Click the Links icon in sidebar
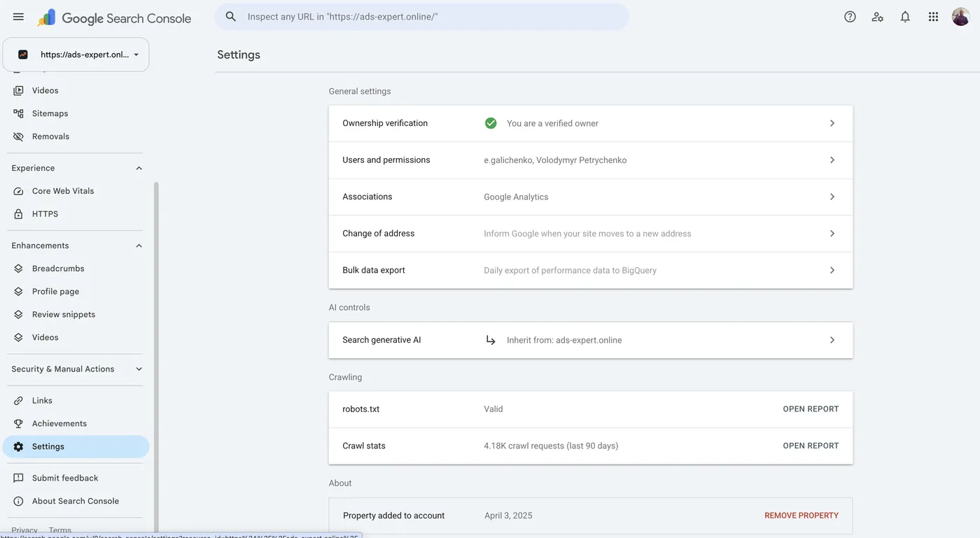The height and width of the screenshot is (538, 980). pos(18,401)
